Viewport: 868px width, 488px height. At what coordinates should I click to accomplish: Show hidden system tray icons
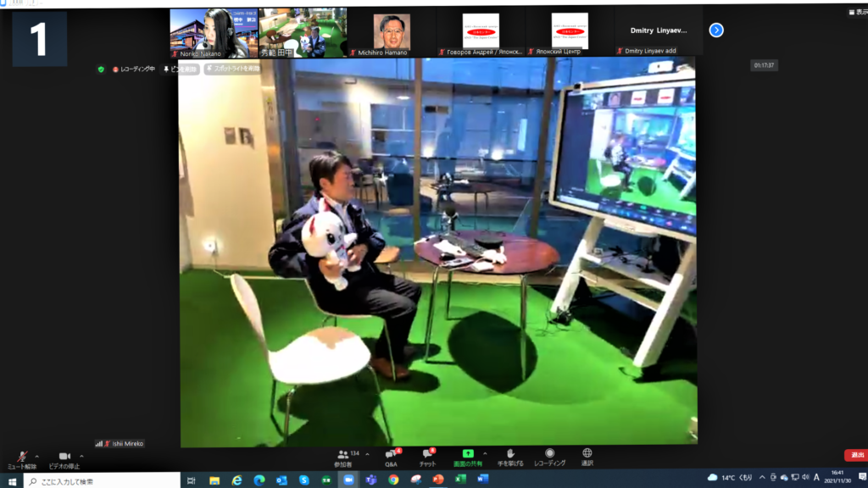point(762,478)
